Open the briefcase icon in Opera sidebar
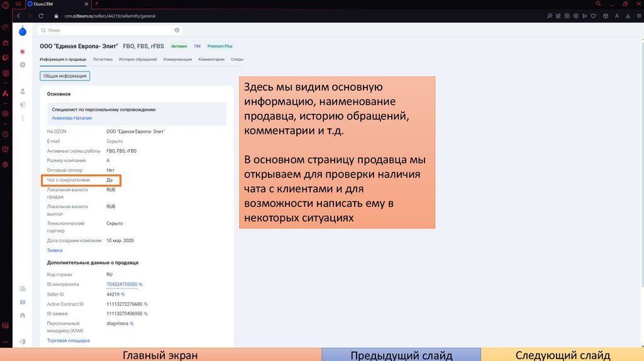The height and width of the screenshot is (361, 644). tap(5, 42)
